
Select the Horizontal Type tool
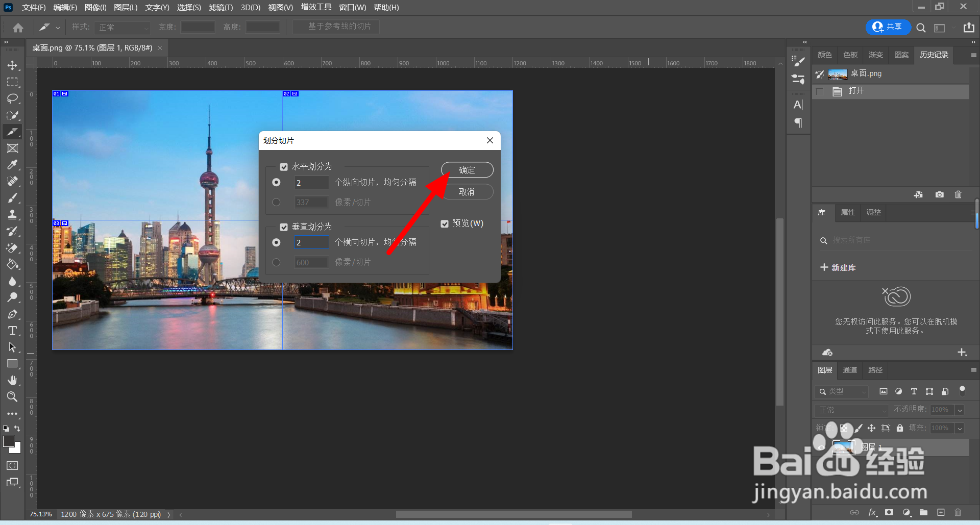tap(12, 331)
